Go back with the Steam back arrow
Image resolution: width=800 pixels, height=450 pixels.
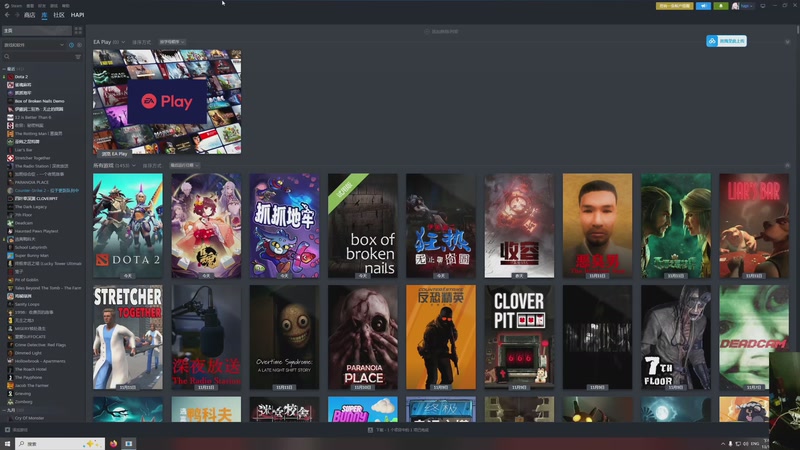pos(7,15)
